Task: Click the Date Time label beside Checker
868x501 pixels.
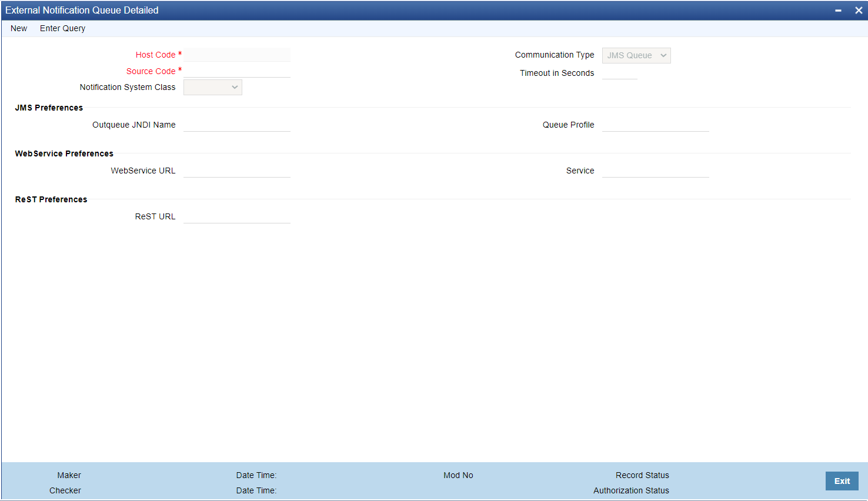Action: 256,490
